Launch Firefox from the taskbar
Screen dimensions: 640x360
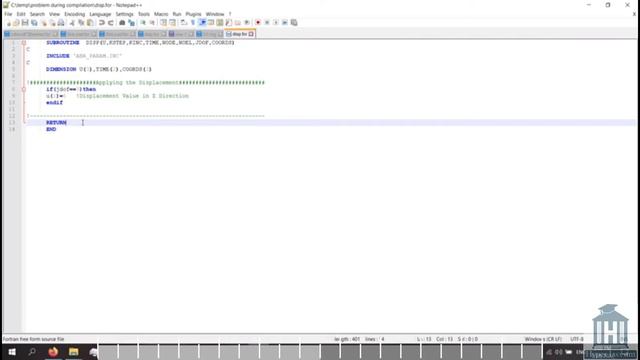pyautogui.click(x=53, y=352)
